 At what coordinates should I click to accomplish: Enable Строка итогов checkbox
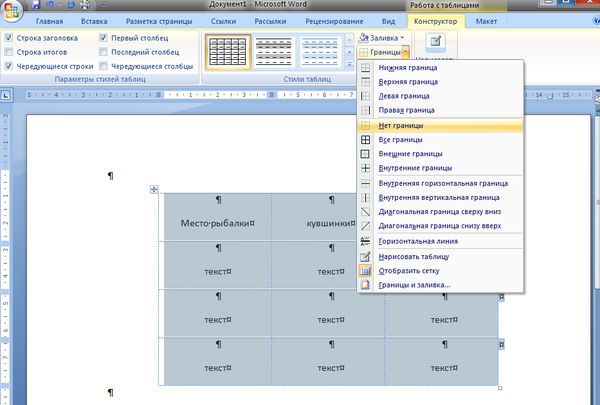9,51
